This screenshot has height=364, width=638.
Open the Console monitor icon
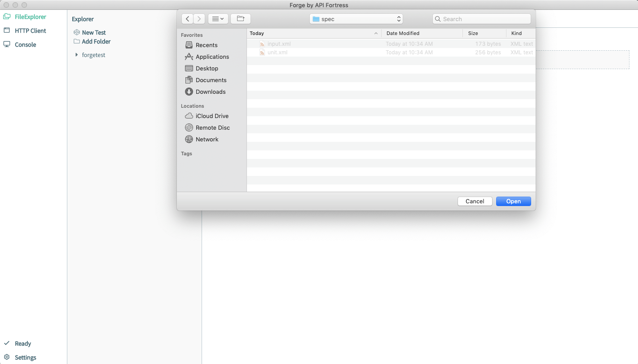point(7,44)
